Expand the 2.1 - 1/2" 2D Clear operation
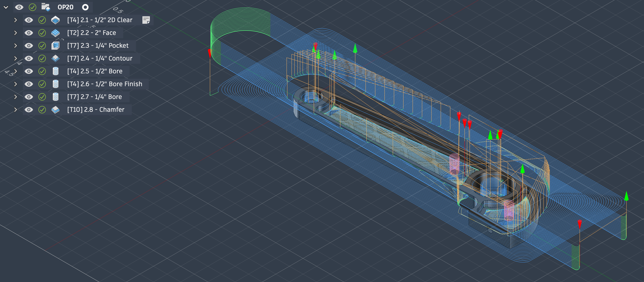This screenshot has width=644, height=282. 15,20
